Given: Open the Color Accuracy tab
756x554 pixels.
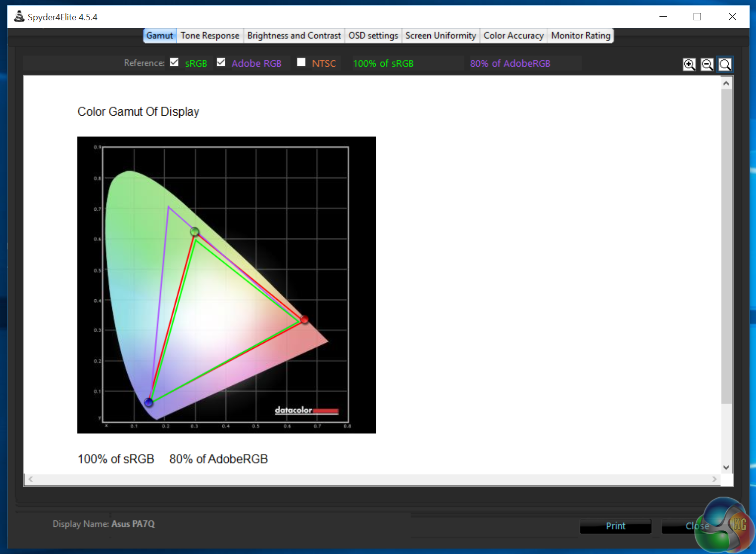Looking at the screenshot, I should tap(513, 36).
